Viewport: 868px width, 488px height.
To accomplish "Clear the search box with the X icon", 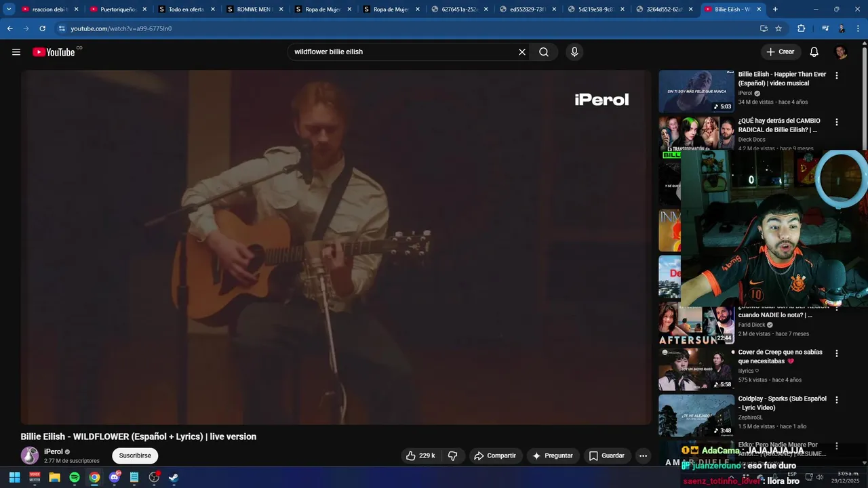I will [522, 52].
